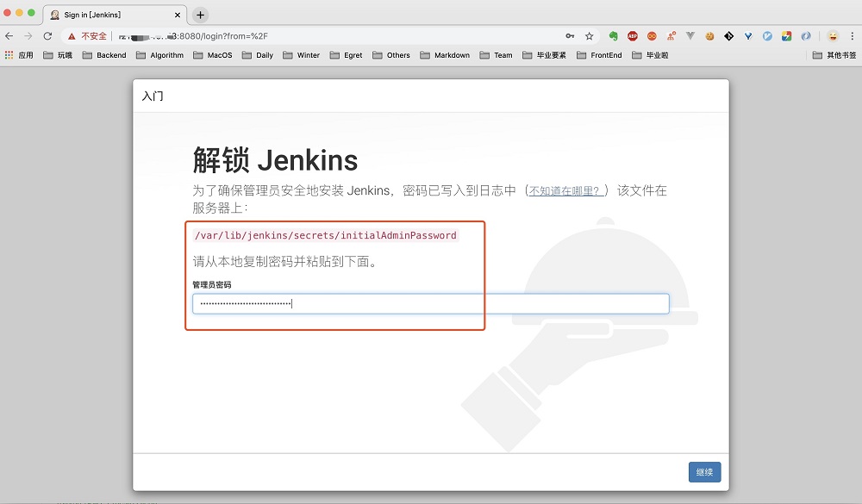This screenshot has width=862, height=504.
Task: Click the 入门 dialog title
Action: click(x=153, y=96)
